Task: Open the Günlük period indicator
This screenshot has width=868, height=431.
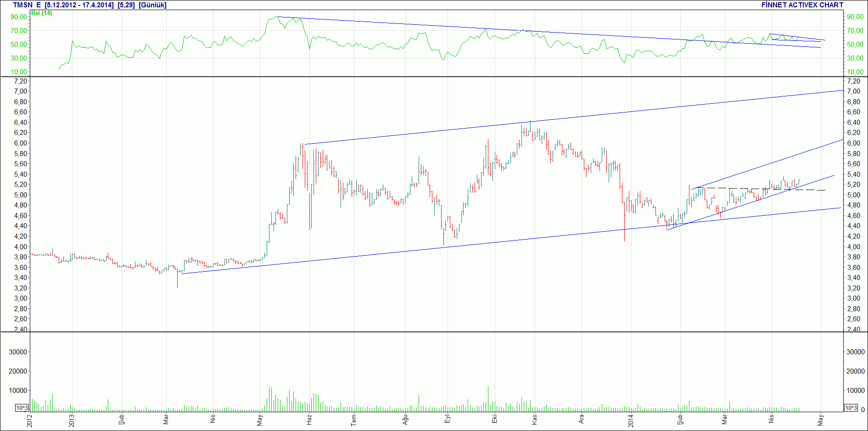Action: pos(152,5)
